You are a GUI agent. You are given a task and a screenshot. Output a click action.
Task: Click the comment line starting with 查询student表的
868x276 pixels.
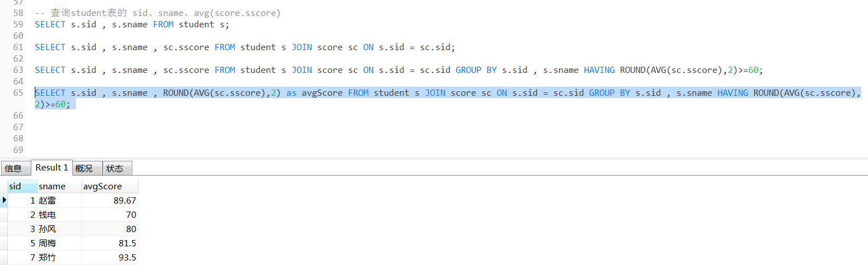pyautogui.click(x=158, y=13)
